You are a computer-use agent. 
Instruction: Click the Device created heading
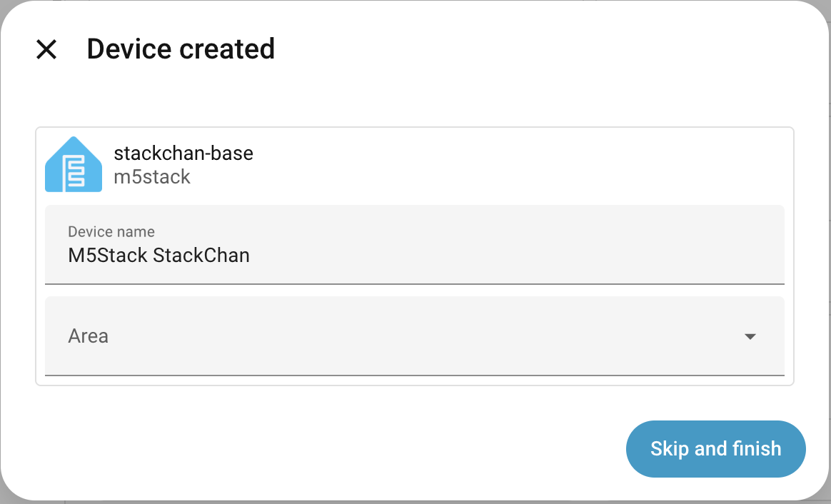pyautogui.click(x=181, y=49)
